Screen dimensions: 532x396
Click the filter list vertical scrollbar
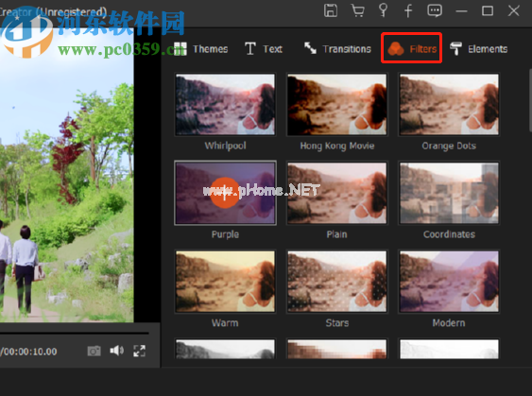click(530, 100)
